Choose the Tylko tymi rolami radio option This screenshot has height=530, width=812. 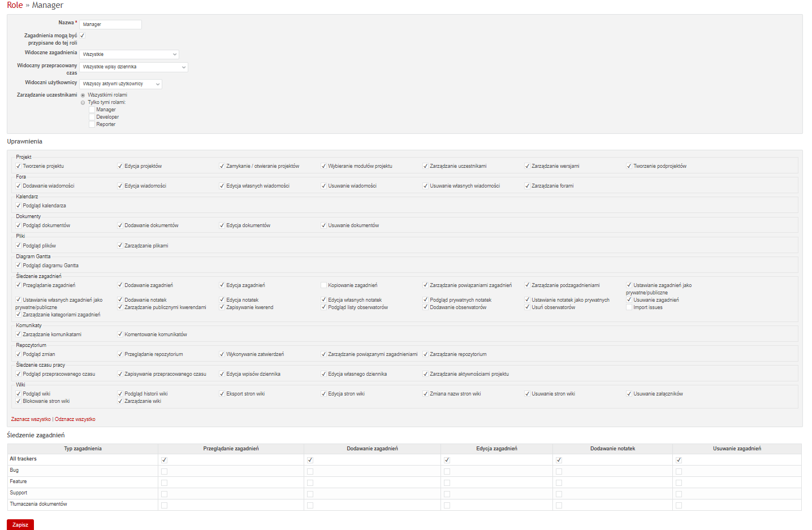(83, 102)
